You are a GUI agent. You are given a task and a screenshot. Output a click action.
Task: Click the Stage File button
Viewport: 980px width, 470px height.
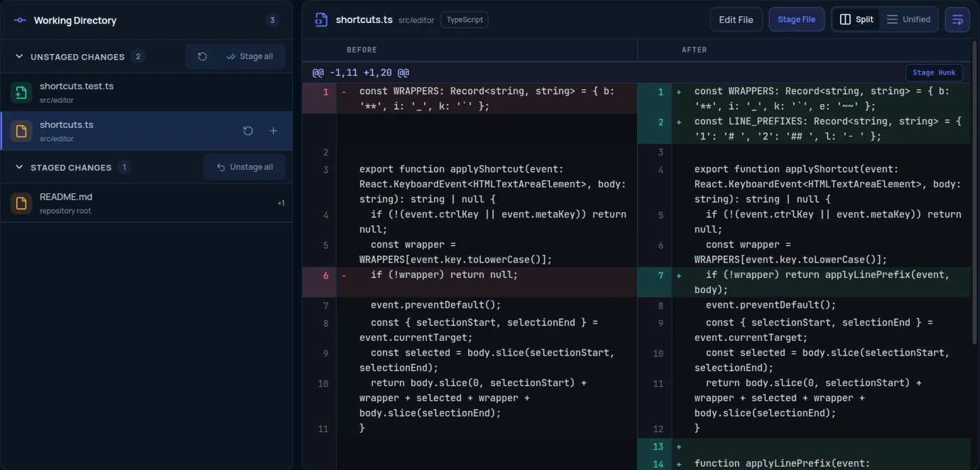pos(796,20)
